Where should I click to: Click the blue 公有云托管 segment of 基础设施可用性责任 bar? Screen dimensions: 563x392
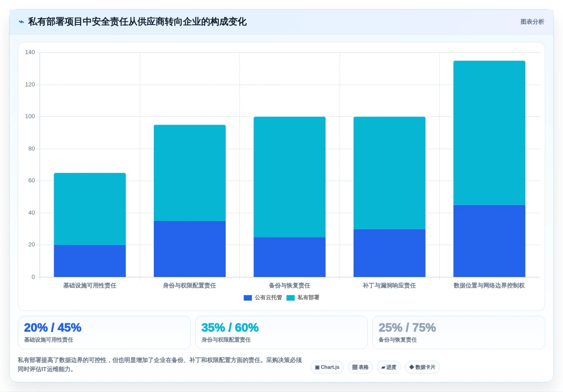[90, 261]
